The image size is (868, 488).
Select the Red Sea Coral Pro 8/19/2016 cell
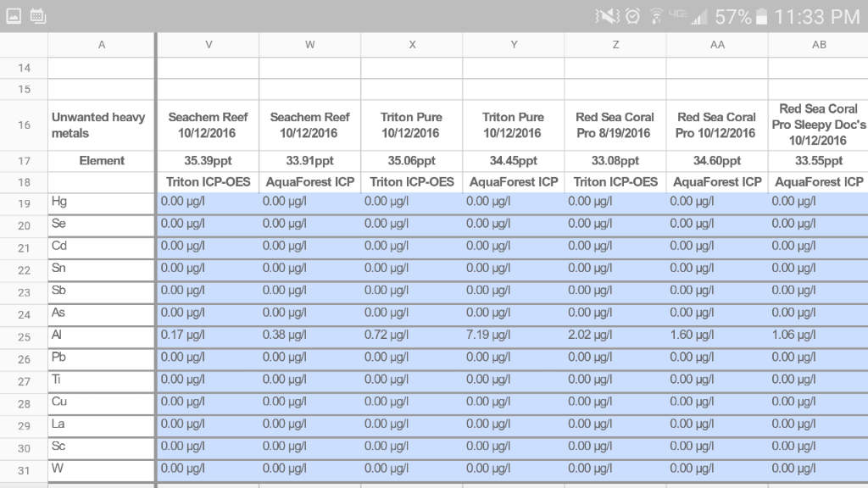[x=615, y=125]
